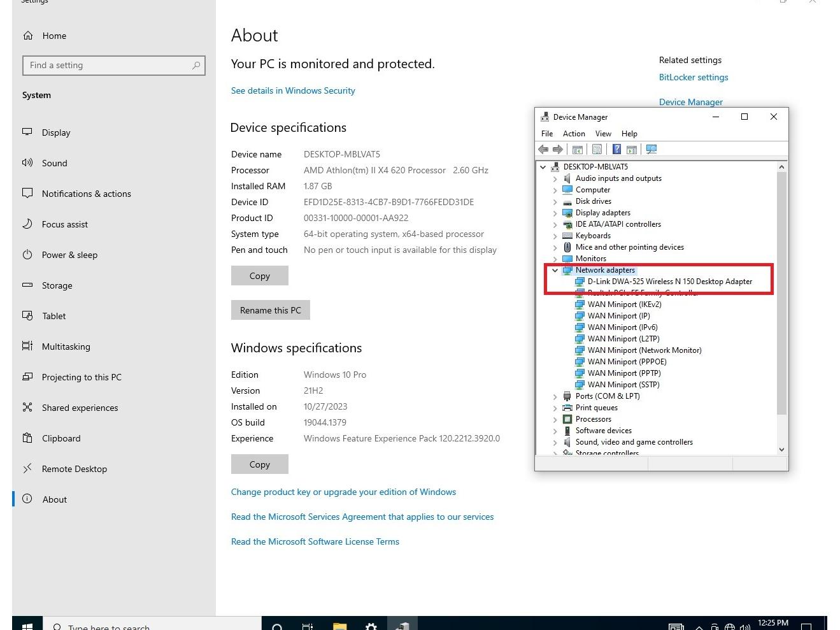Open the BitLocker settings link
This screenshot has height=630, width=840.
tap(693, 77)
